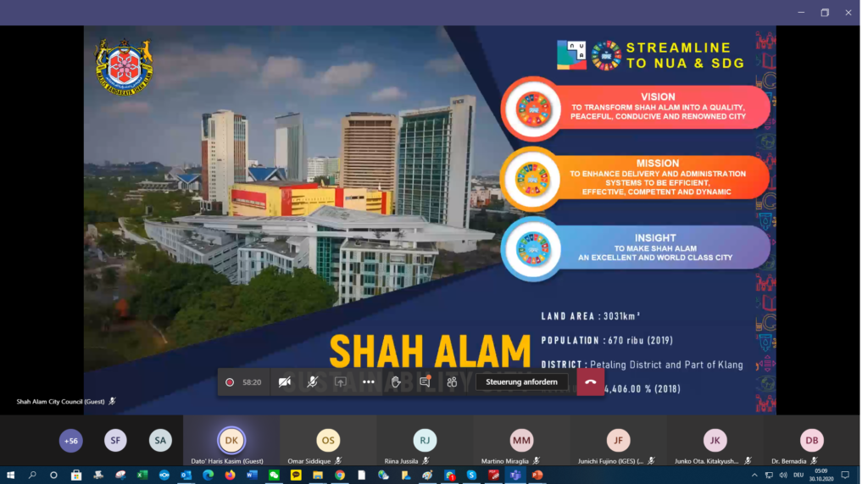This screenshot has height=484, width=868.
Task: Expand the system tray hidden icons
Action: pyautogui.click(x=754, y=476)
